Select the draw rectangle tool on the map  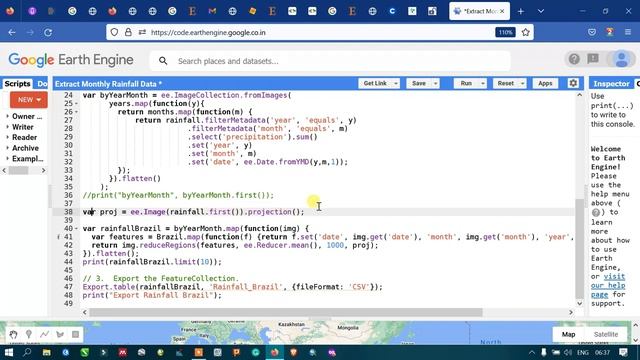tap(76, 335)
